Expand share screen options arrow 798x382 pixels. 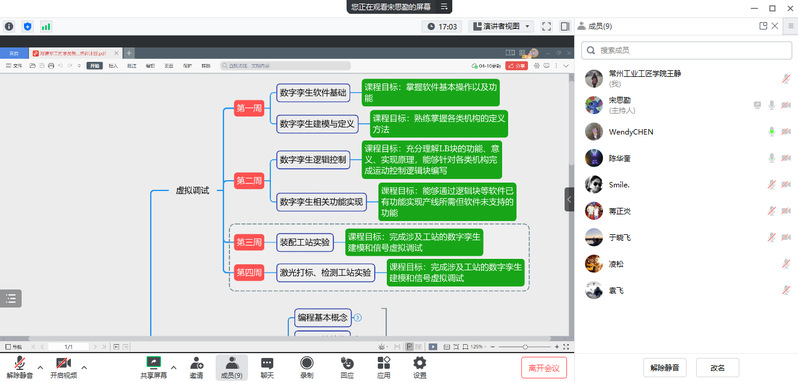pyautogui.click(x=174, y=367)
